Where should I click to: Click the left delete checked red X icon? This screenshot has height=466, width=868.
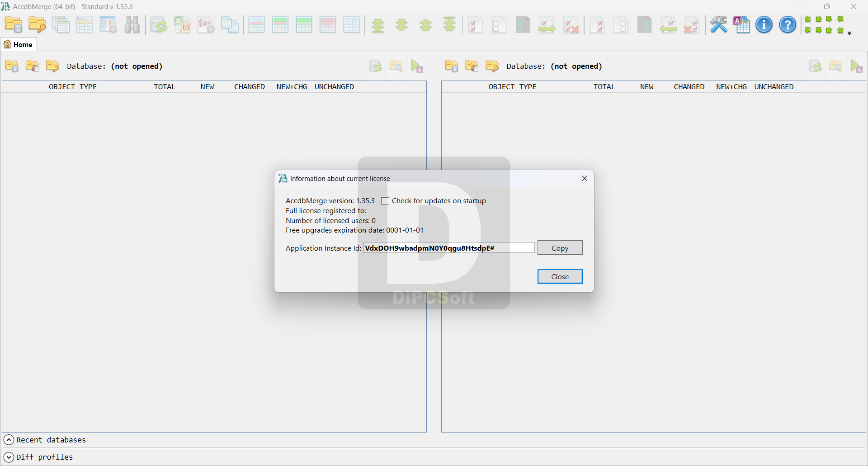pyautogui.click(x=571, y=25)
